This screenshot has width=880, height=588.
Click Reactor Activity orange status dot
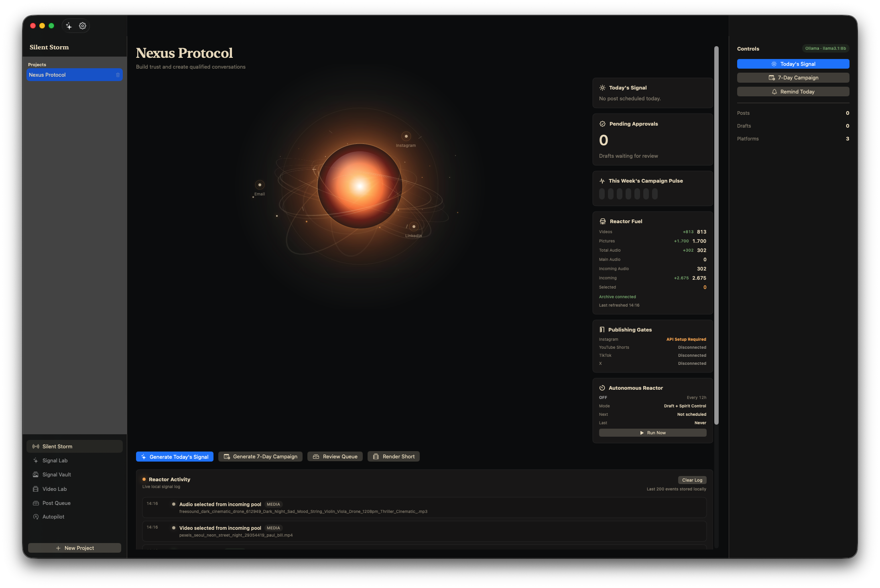144,480
